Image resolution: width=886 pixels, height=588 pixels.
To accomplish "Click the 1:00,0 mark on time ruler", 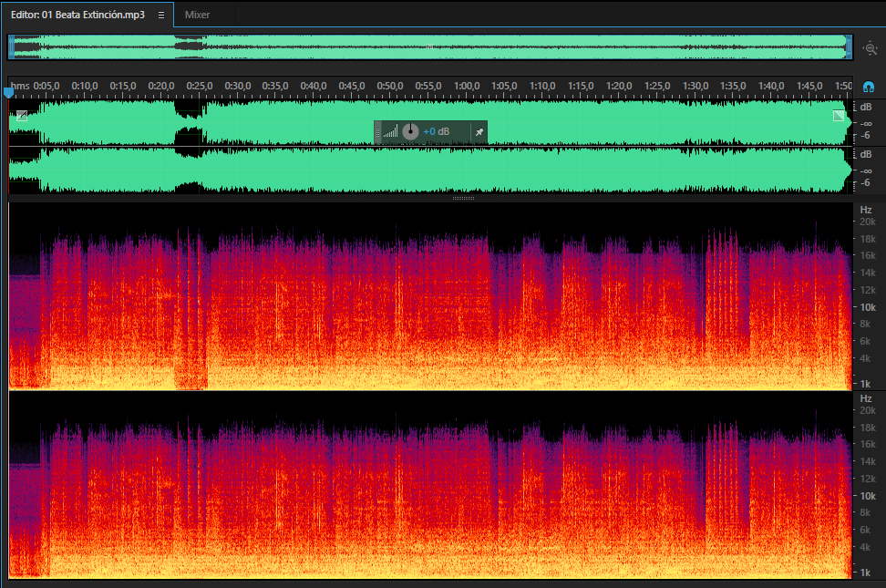I will [467, 86].
